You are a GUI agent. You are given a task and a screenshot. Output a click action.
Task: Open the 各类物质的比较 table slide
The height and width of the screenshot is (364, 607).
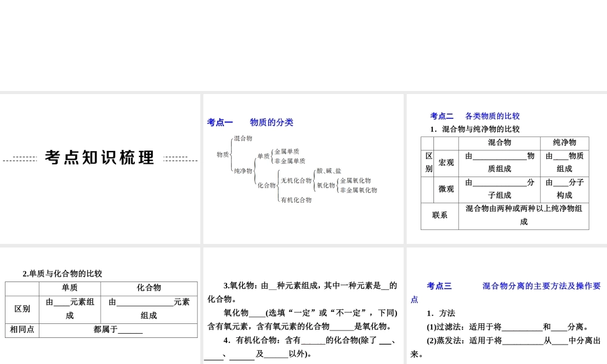point(507,169)
